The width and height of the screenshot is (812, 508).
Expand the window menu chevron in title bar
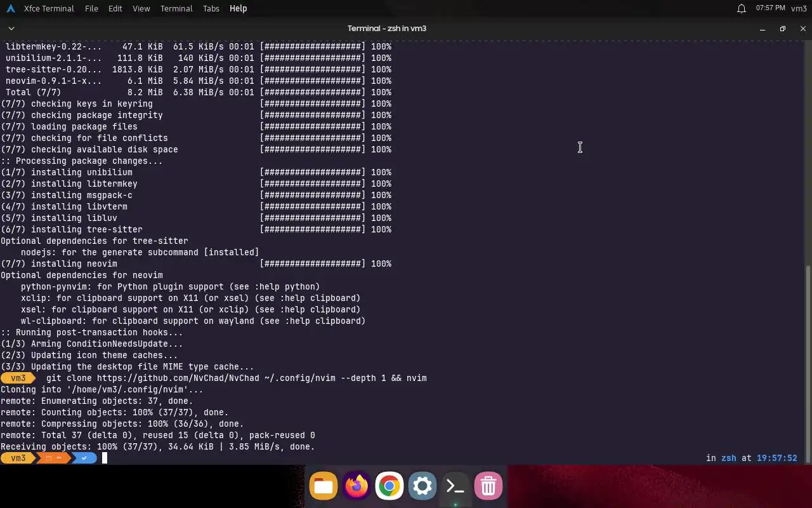(x=11, y=29)
